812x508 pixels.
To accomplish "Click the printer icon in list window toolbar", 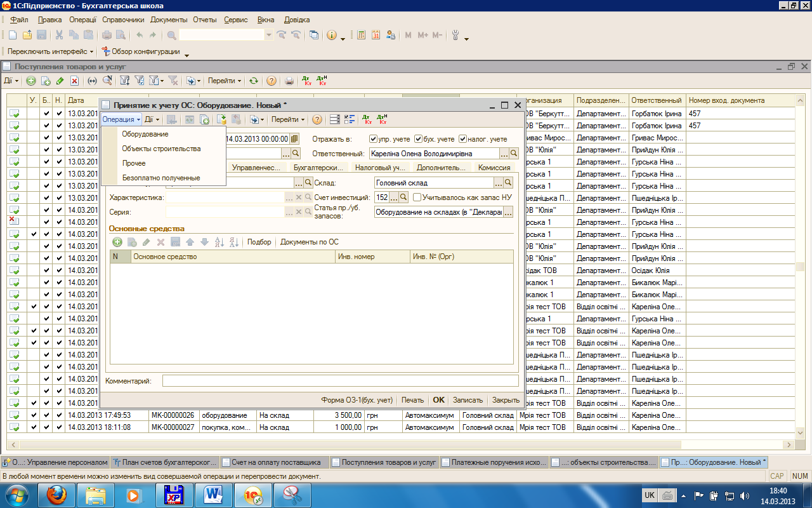I will pos(289,81).
